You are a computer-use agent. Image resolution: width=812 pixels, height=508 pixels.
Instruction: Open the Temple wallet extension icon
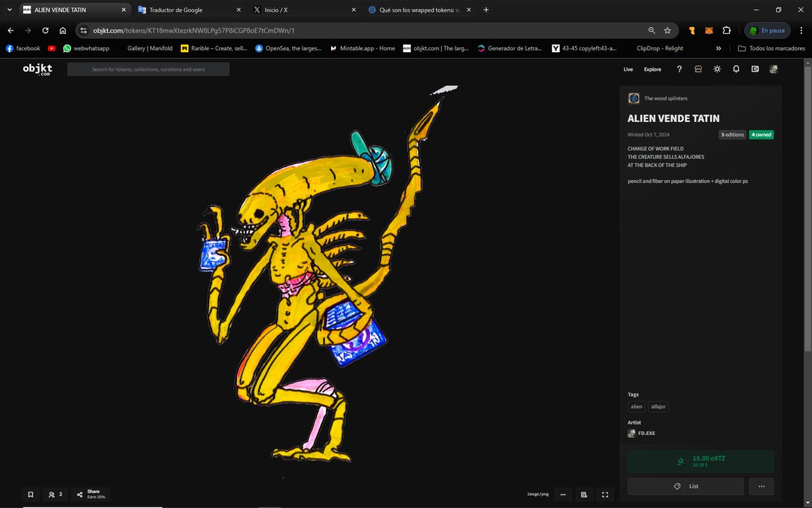692,30
